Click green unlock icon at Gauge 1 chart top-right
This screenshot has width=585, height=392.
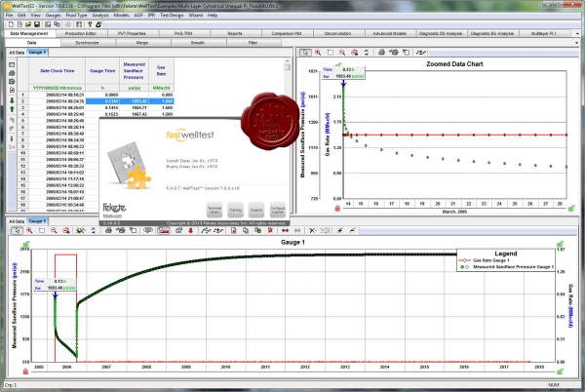(560, 245)
